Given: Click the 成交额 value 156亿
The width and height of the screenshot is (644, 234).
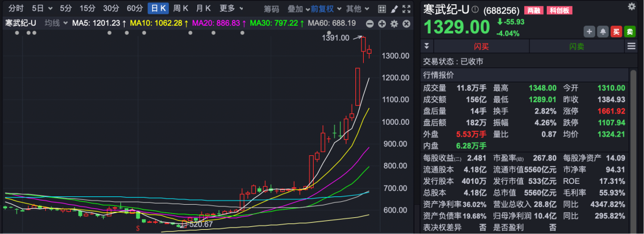Looking at the screenshot, I should tap(476, 100).
